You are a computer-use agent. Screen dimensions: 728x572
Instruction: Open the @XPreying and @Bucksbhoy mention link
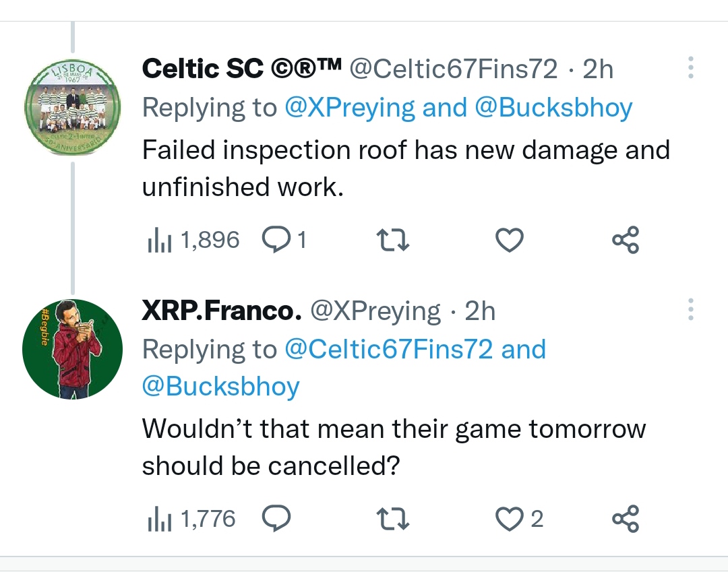coord(458,108)
